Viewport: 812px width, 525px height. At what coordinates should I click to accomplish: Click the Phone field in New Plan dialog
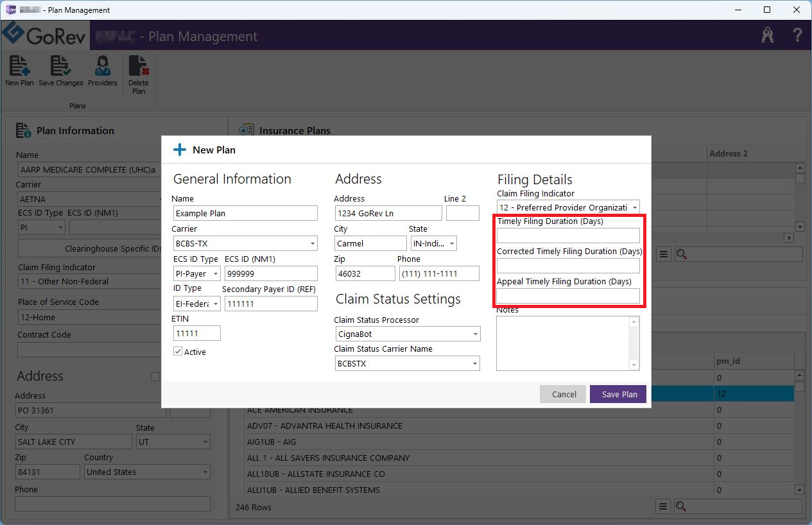[x=439, y=274]
